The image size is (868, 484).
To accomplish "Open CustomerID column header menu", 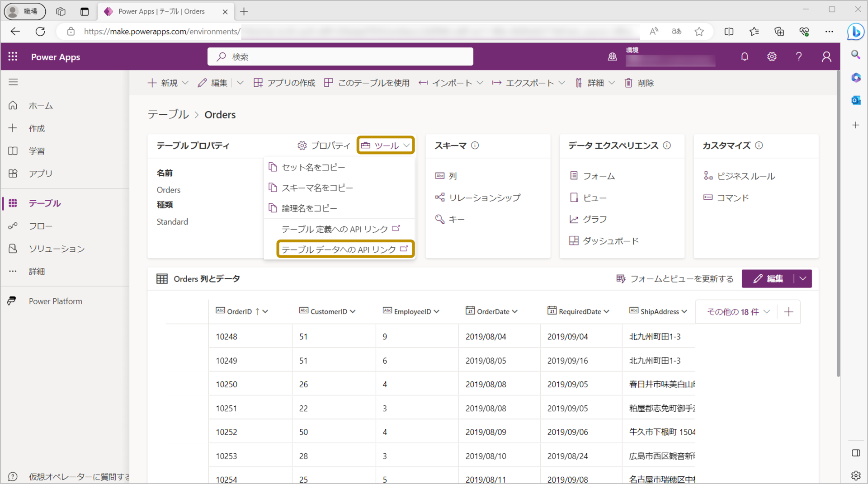I will click(328, 311).
